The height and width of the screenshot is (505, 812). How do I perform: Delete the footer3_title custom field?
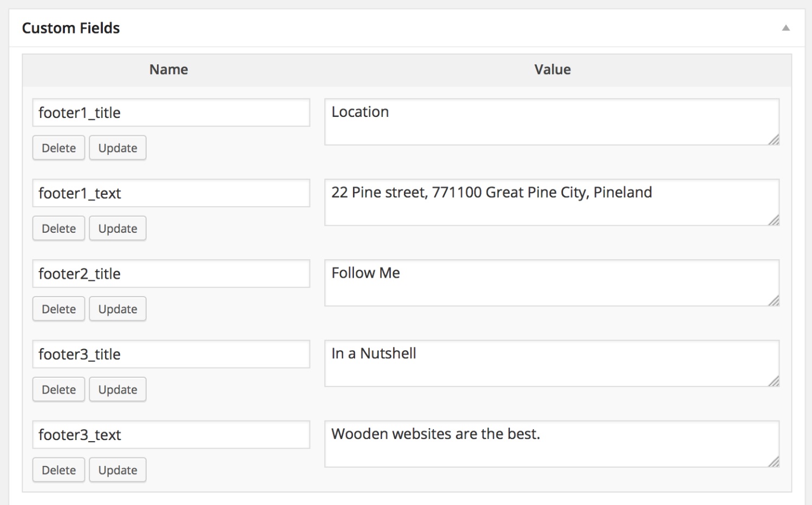click(58, 390)
